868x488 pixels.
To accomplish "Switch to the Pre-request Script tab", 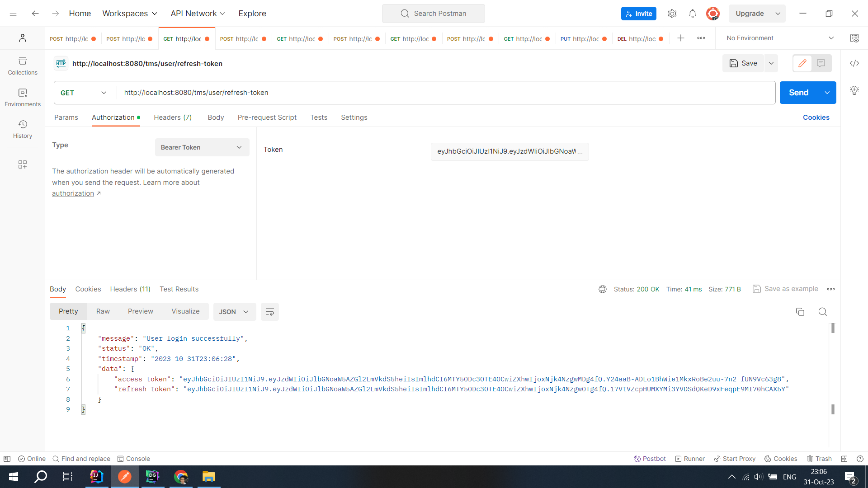I will point(267,117).
